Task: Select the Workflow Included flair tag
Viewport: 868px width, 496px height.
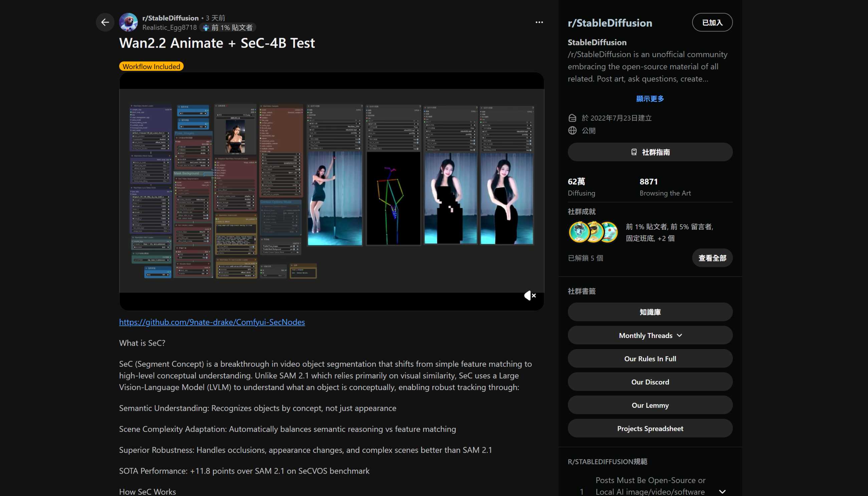Action: 151,66
